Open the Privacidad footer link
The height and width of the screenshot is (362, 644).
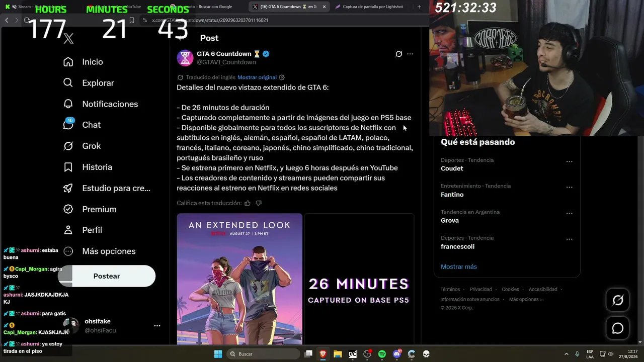pyautogui.click(x=481, y=289)
